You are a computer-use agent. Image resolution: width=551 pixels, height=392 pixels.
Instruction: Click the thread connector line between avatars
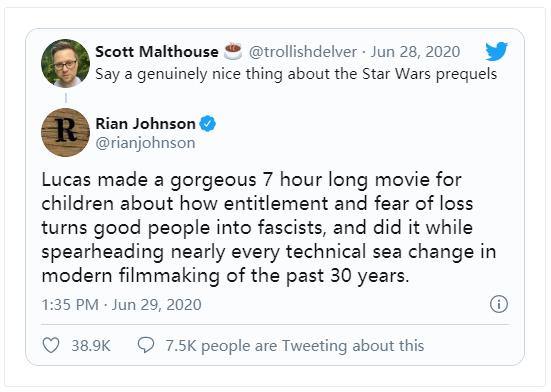pyautogui.click(x=66, y=98)
